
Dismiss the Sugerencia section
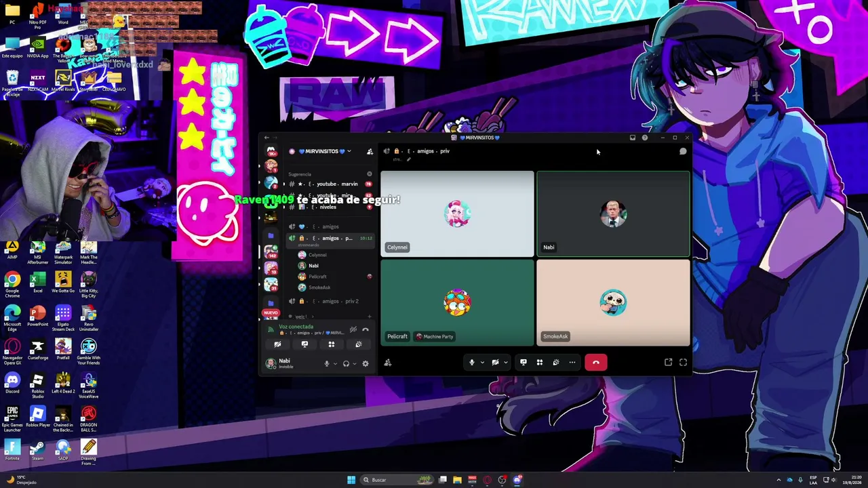pyautogui.click(x=370, y=174)
